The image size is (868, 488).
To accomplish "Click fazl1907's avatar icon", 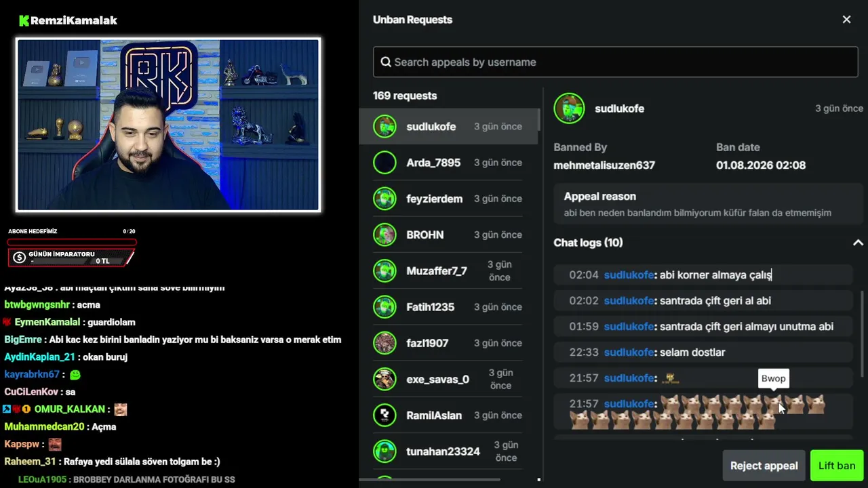I will click(384, 343).
